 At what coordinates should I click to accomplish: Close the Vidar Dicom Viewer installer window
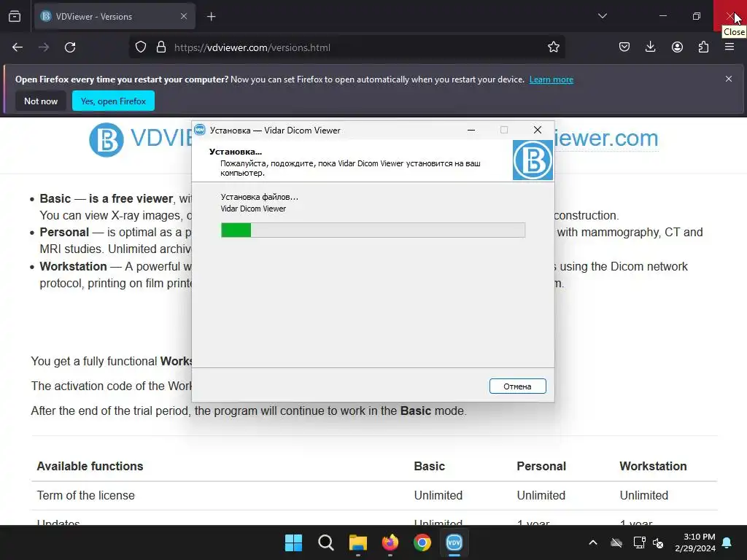[538, 130]
